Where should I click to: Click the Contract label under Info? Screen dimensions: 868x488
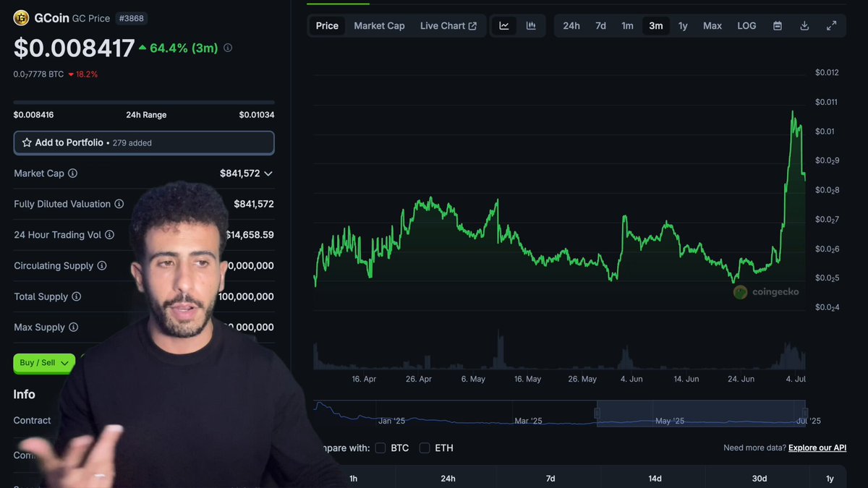(x=33, y=420)
